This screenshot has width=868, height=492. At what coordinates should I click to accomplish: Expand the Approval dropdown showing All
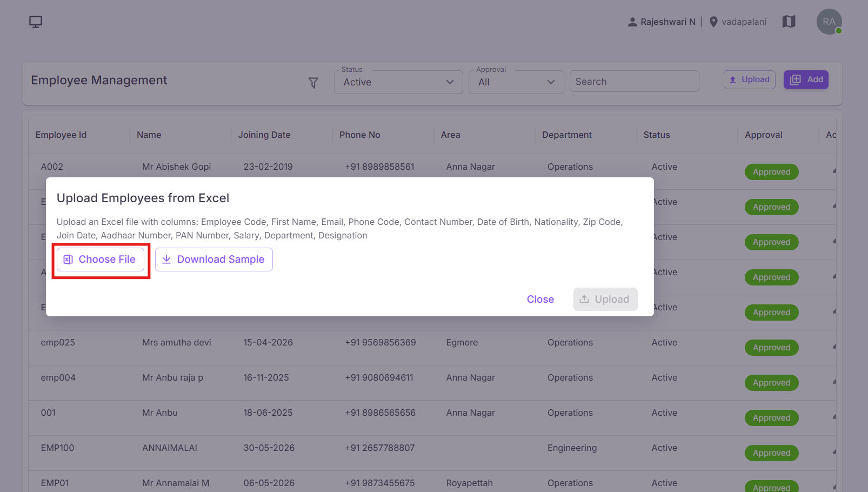pos(516,82)
